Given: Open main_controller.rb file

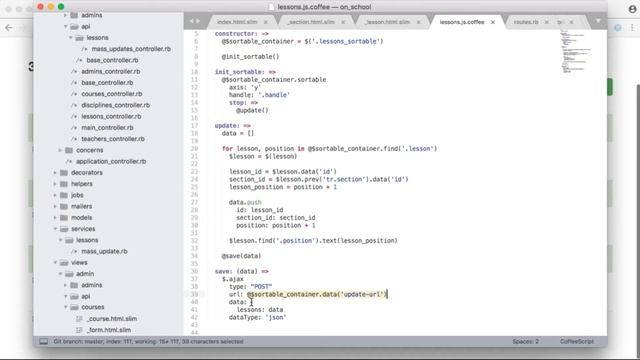Looking at the screenshot, I should pos(107,128).
